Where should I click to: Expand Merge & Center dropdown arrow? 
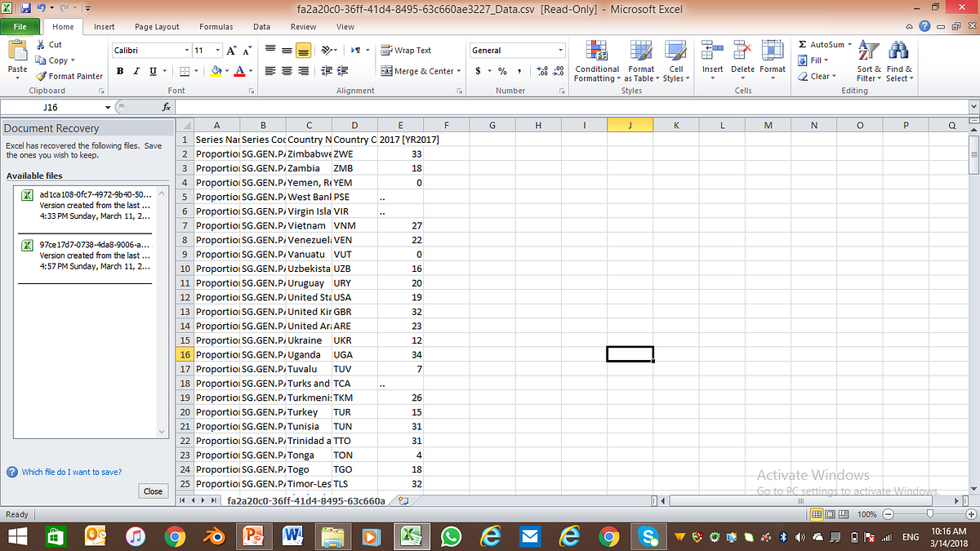[459, 71]
